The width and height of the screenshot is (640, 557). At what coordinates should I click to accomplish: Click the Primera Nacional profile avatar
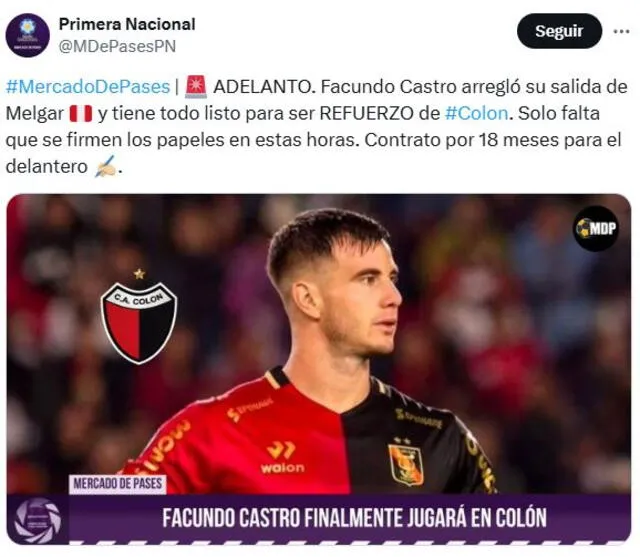[x=28, y=35]
